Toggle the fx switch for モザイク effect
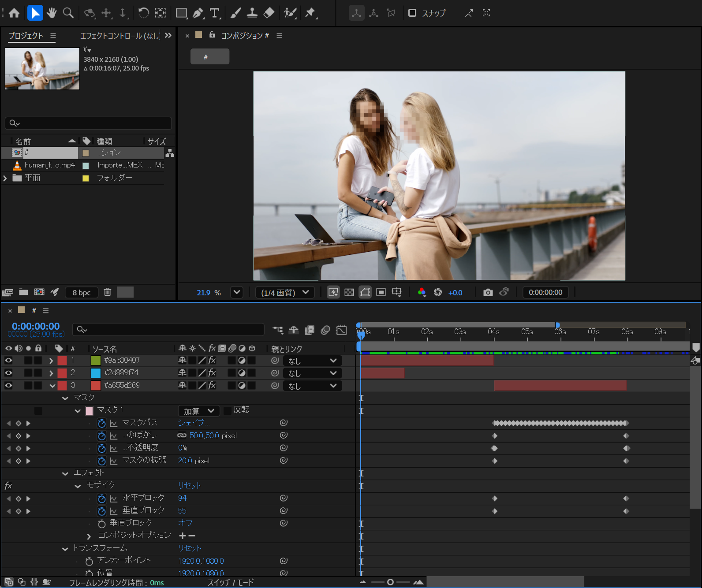Viewport: 702px width, 588px height. pos(8,486)
